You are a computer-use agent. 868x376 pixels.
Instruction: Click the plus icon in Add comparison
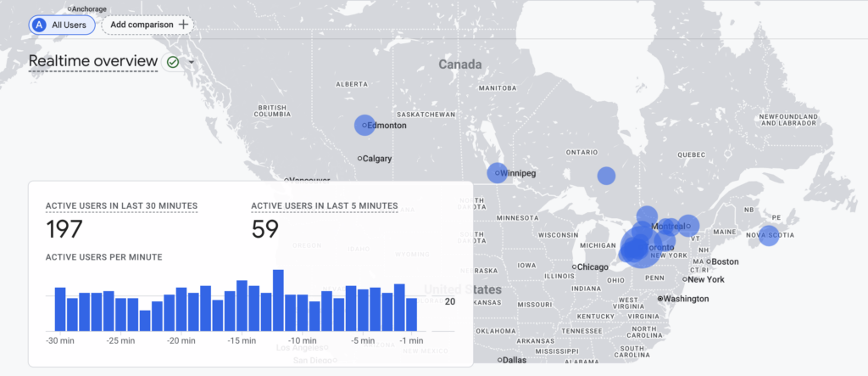pyautogui.click(x=183, y=25)
